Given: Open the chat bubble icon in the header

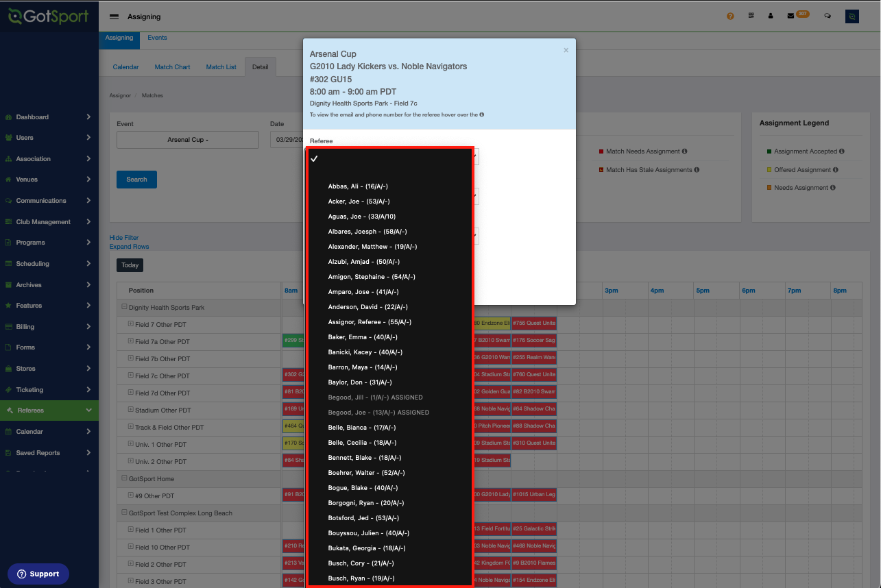Looking at the screenshot, I should pyautogui.click(x=828, y=16).
